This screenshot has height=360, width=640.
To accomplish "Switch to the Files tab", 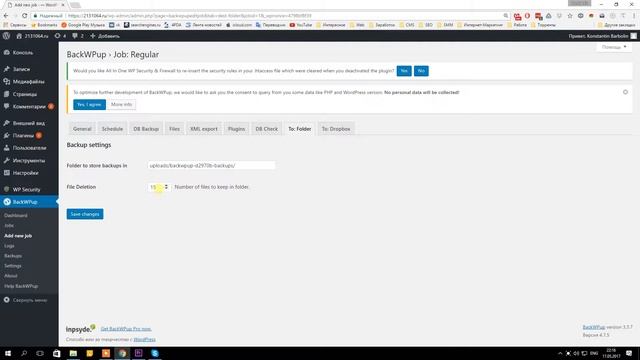I will [174, 129].
